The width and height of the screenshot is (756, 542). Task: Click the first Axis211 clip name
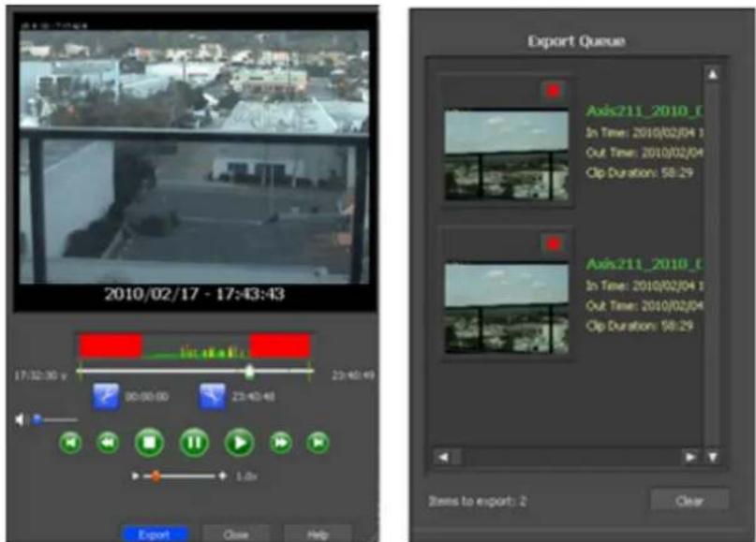click(x=645, y=111)
